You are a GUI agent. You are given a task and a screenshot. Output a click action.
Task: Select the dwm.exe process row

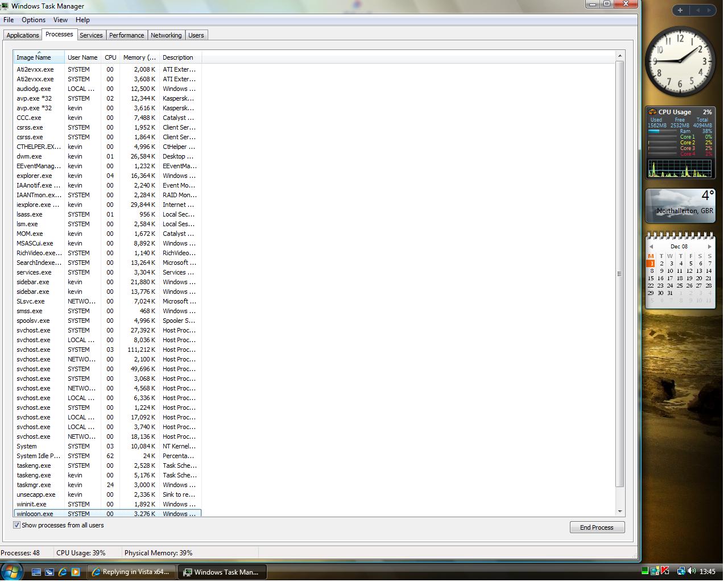point(107,156)
